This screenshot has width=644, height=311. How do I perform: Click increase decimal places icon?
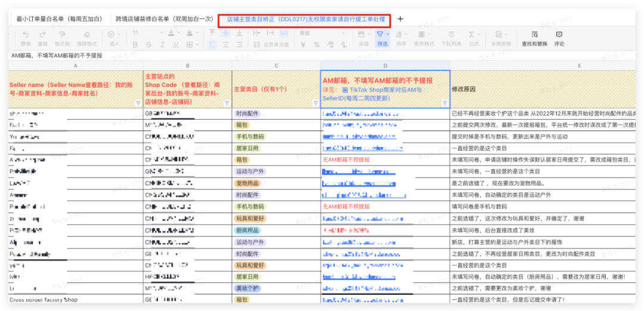pos(330,45)
